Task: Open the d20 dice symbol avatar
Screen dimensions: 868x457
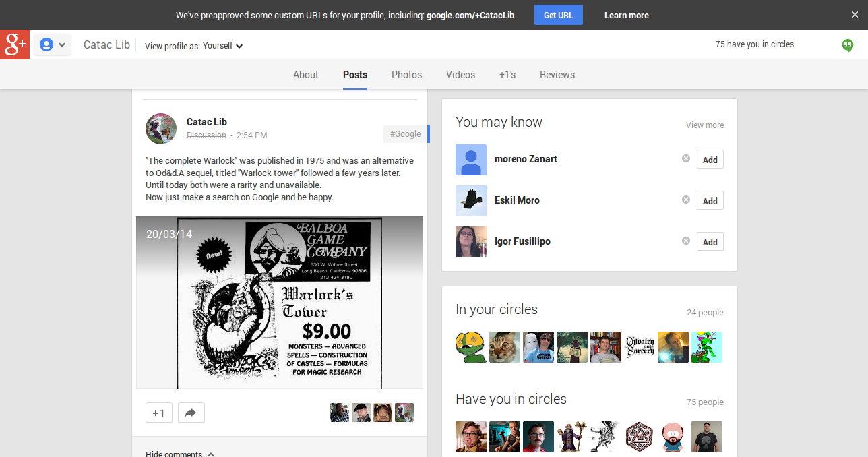Action: [640, 437]
